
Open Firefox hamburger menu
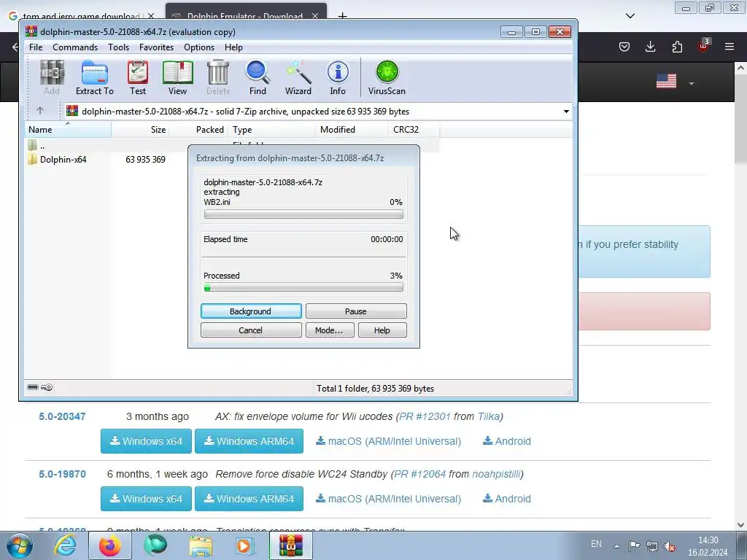[x=729, y=46]
